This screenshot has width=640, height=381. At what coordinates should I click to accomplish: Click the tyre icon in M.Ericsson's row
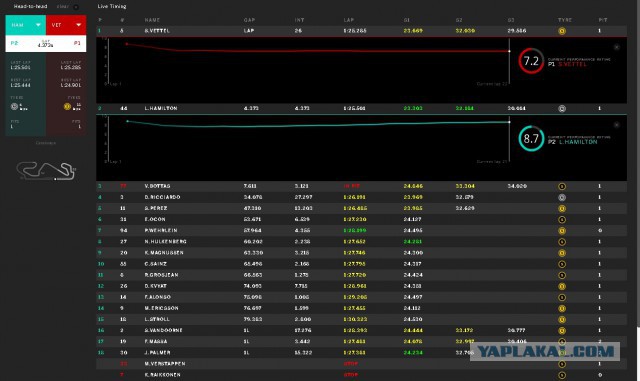[562, 308]
